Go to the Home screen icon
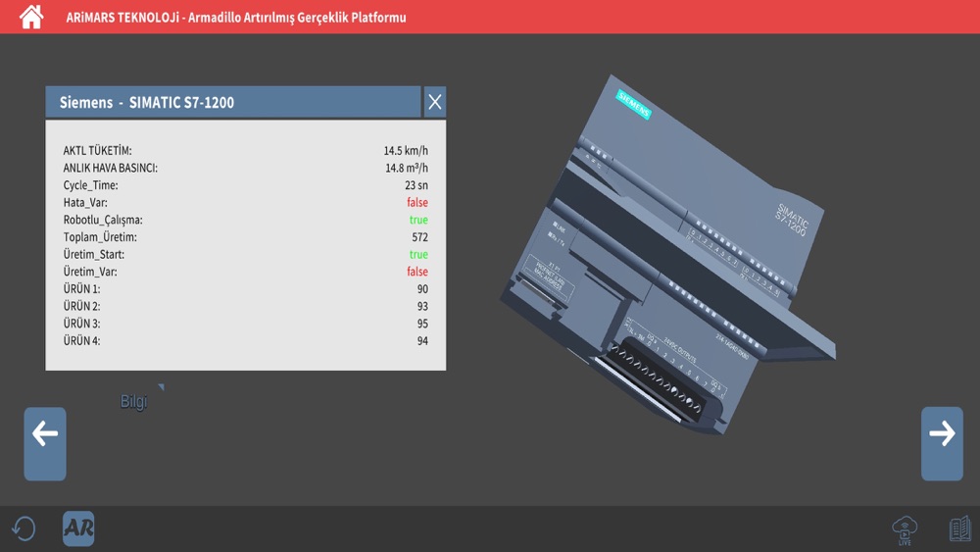 (x=31, y=17)
